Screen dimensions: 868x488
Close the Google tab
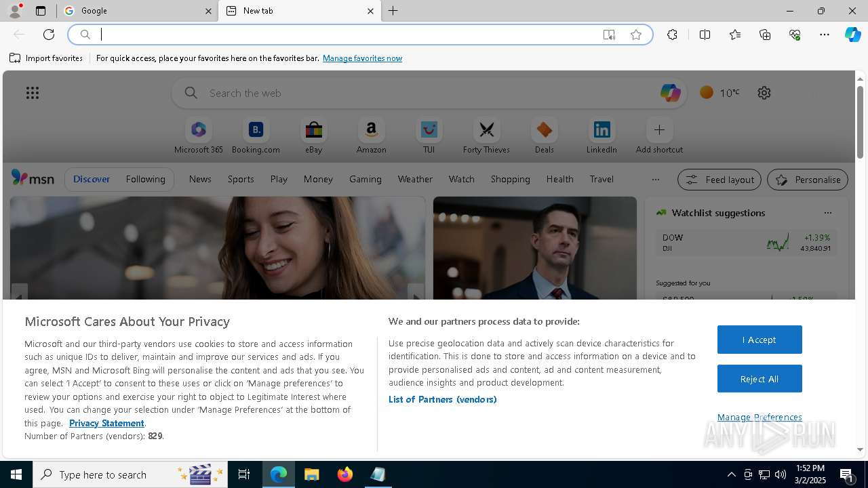point(208,11)
